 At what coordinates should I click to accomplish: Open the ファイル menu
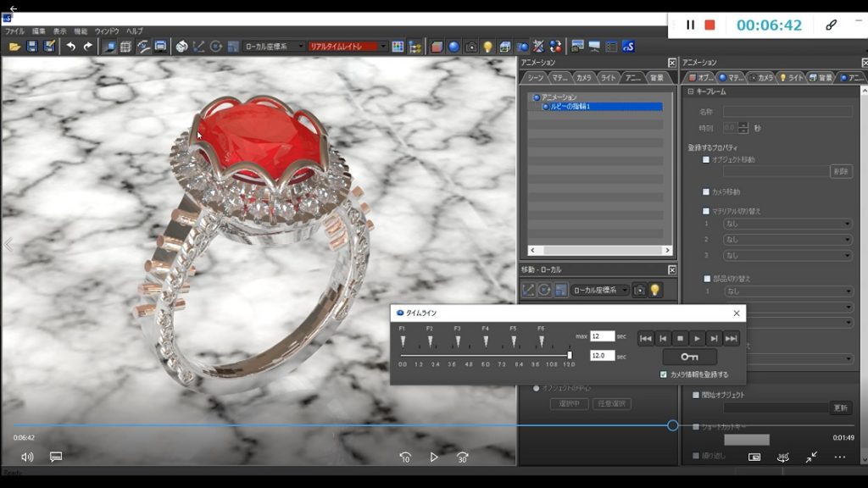click(14, 31)
